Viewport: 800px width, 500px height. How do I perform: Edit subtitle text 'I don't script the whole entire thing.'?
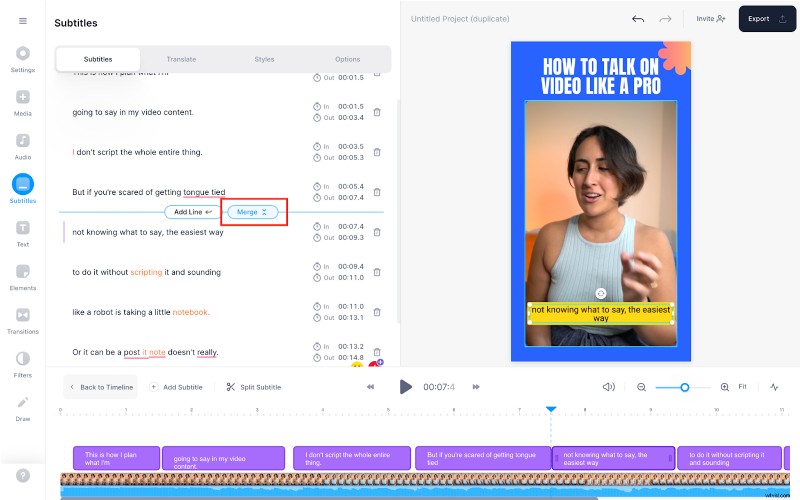(x=137, y=152)
